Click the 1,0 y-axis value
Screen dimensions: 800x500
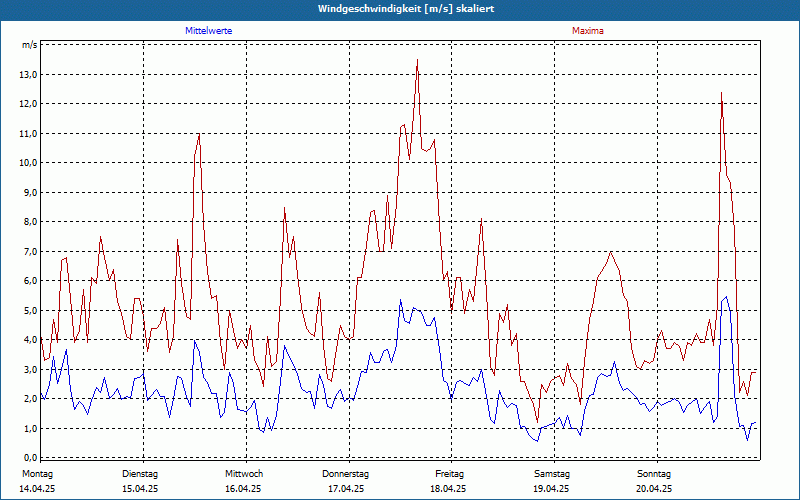click(x=30, y=429)
